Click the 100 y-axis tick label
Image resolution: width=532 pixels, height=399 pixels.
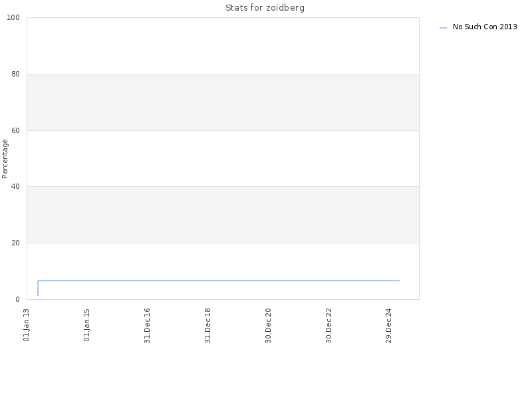pos(13,18)
